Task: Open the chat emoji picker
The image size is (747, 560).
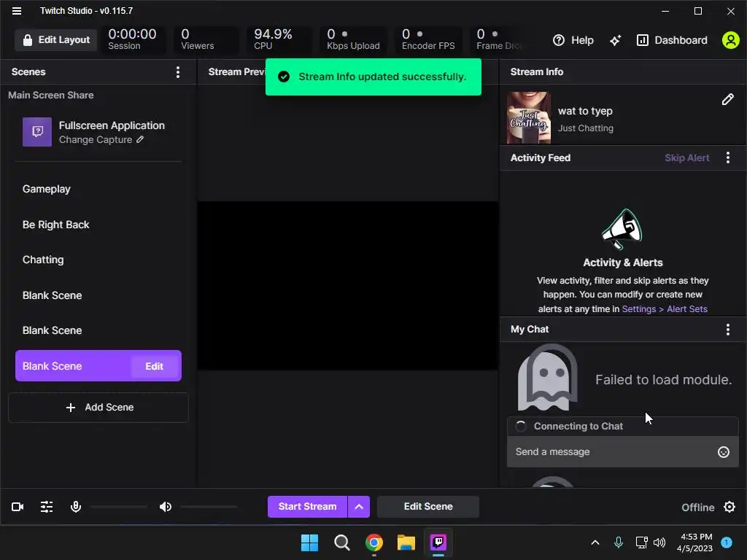Action: pyautogui.click(x=724, y=452)
